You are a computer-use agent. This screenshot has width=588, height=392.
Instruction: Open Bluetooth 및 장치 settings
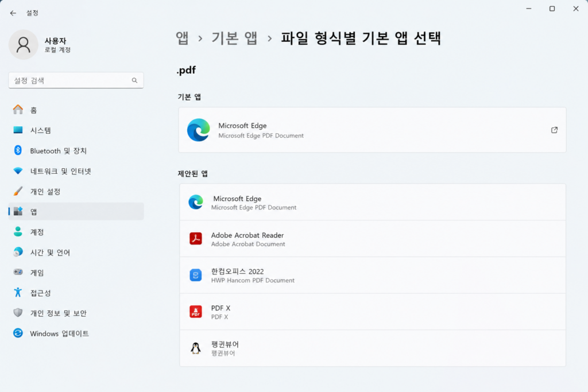[76, 150]
